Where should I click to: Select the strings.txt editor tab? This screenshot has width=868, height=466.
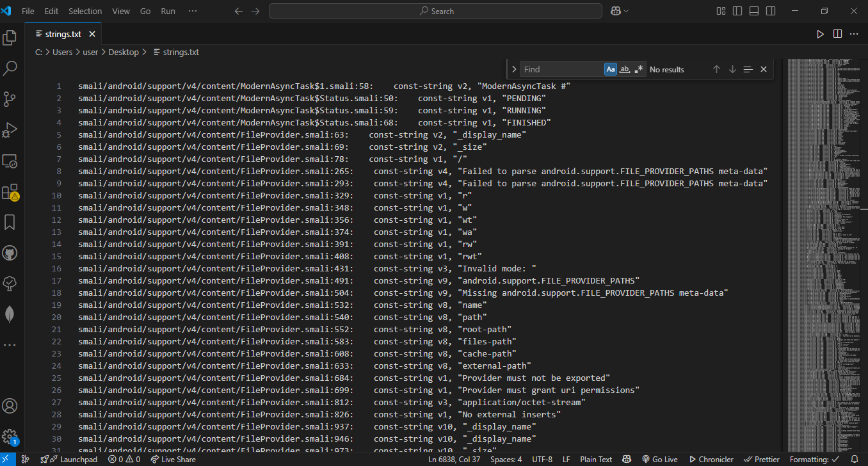[63, 34]
